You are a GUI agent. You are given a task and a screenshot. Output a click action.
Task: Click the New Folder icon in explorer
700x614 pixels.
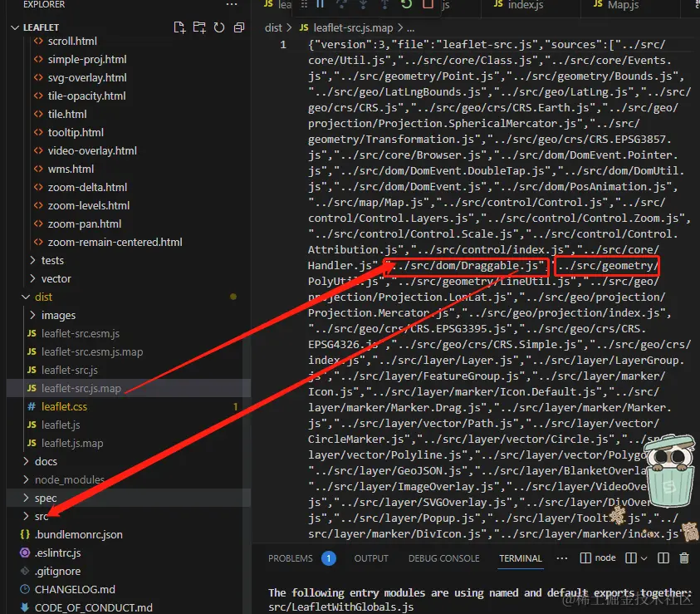(x=199, y=27)
